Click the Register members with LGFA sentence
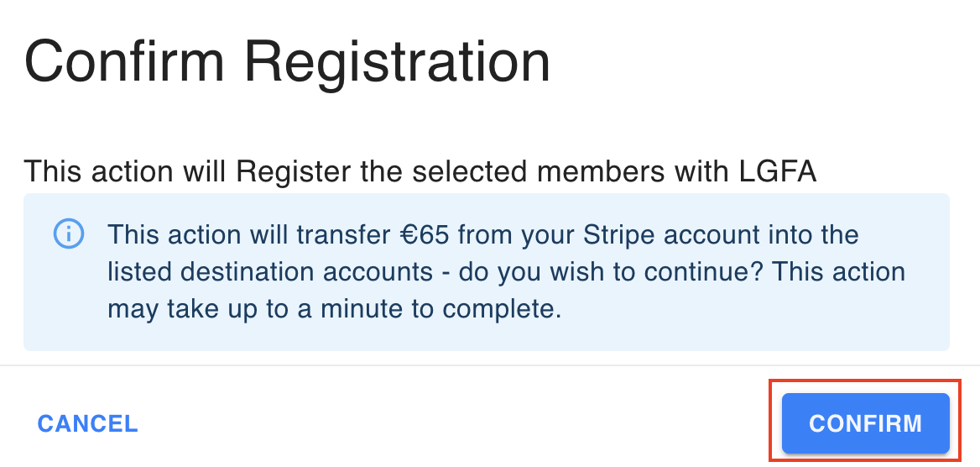This screenshot has height=467, width=980. point(420,171)
